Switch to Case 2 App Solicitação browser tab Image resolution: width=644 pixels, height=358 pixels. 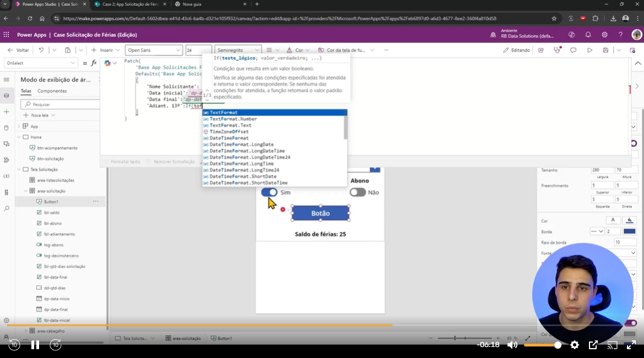pos(130,4)
